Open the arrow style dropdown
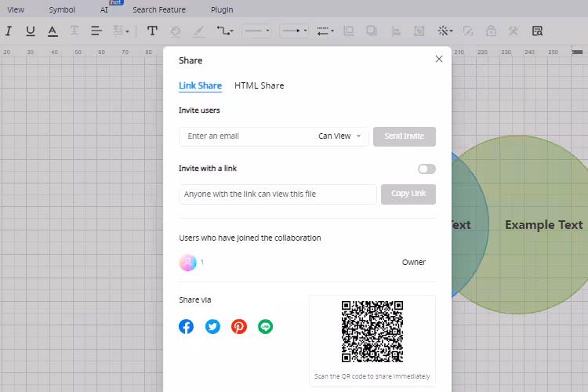The image size is (588, 392). 294,31
